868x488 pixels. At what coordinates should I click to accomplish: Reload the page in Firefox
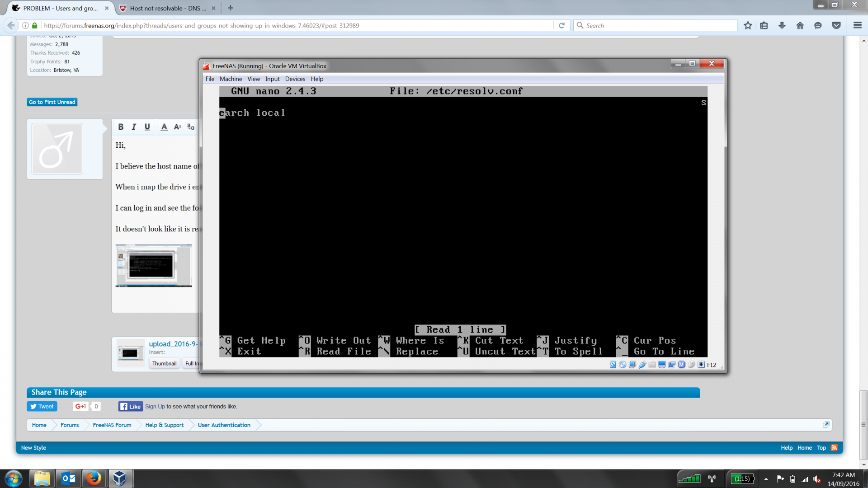click(561, 26)
